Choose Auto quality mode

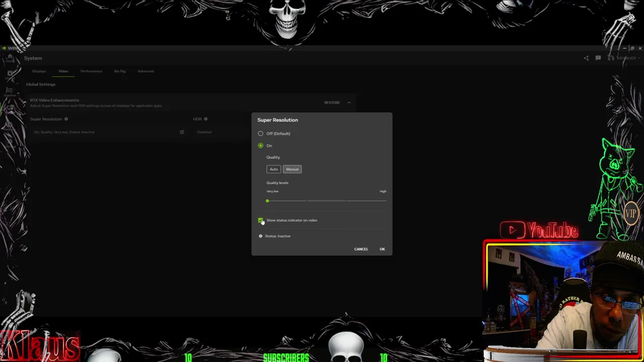pyautogui.click(x=274, y=169)
